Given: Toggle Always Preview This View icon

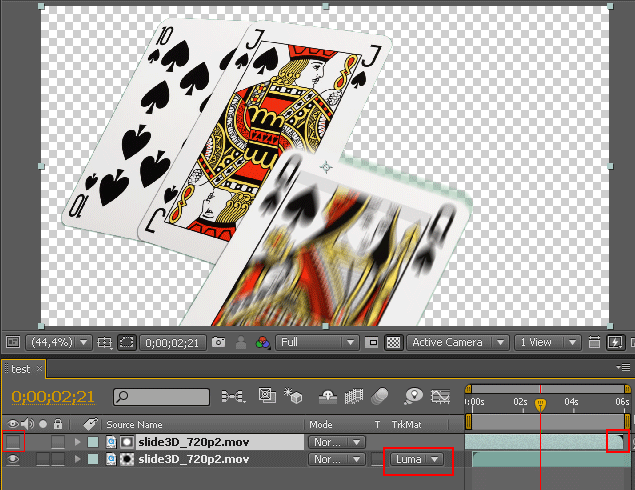Looking at the screenshot, I should [13, 342].
